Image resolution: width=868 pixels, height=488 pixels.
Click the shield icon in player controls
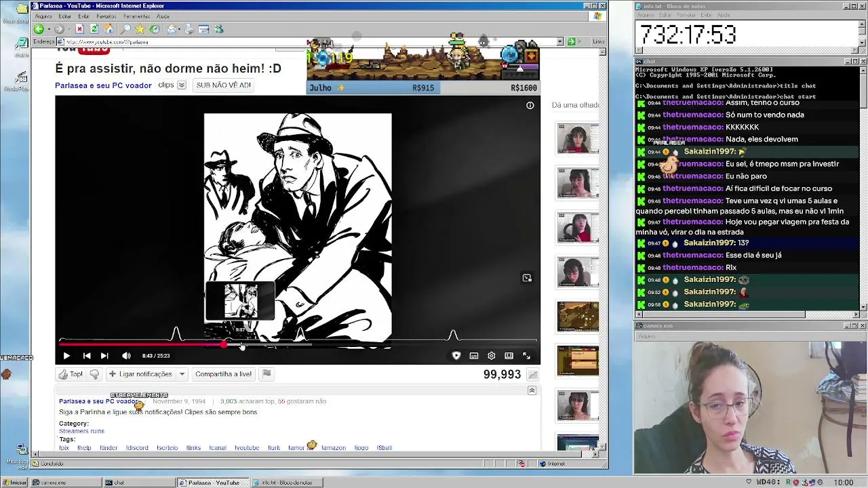[456, 356]
